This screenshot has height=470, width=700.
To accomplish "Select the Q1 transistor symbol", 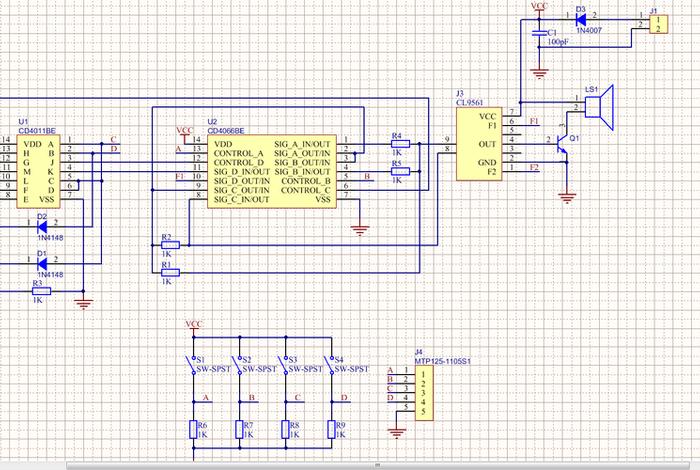I will (x=562, y=144).
